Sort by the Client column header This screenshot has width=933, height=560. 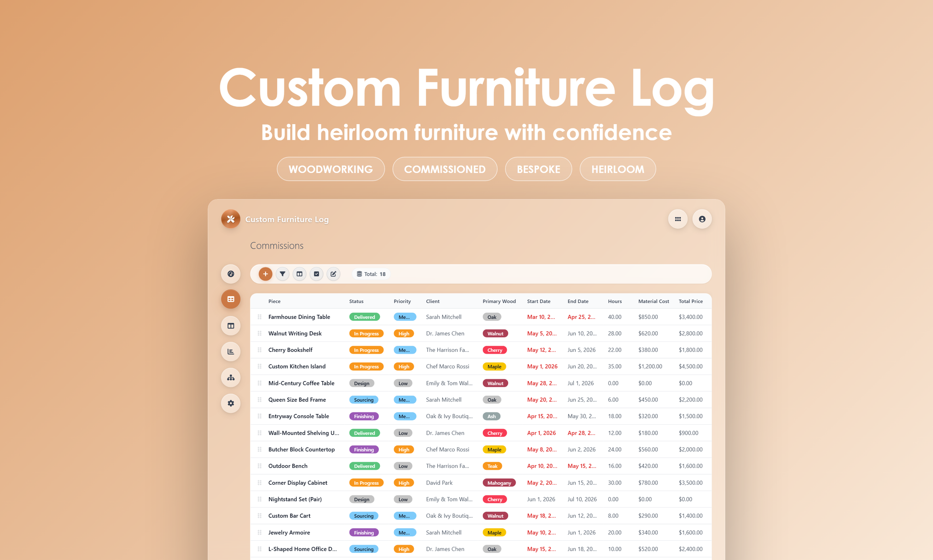coord(432,301)
